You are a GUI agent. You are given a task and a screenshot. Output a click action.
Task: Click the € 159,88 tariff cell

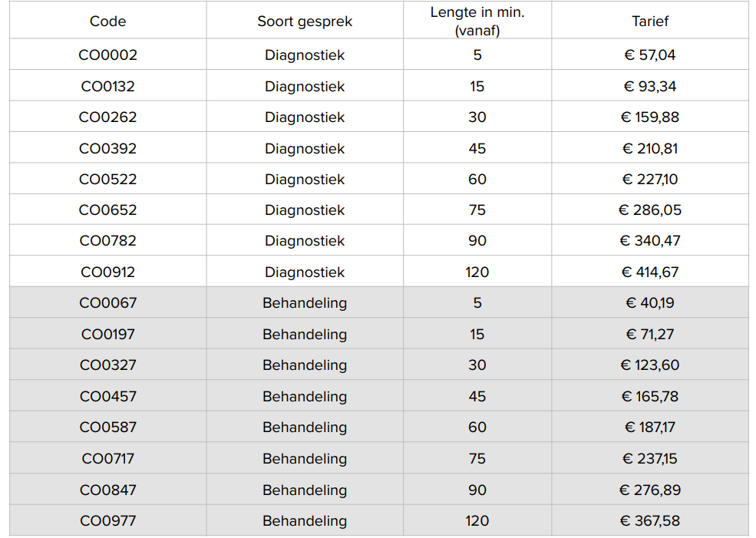pyautogui.click(x=649, y=117)
